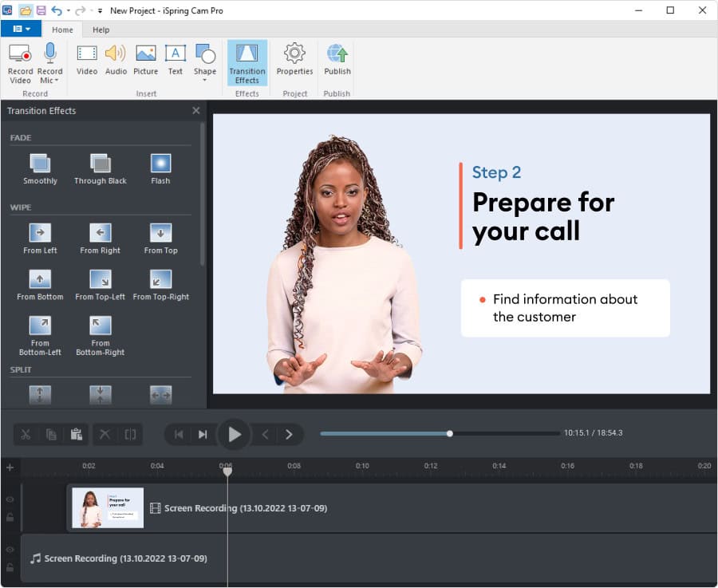Screen dimensions: 718x588
Task: Select the Home ribbon tab
Action: click(x=62, y=30)
